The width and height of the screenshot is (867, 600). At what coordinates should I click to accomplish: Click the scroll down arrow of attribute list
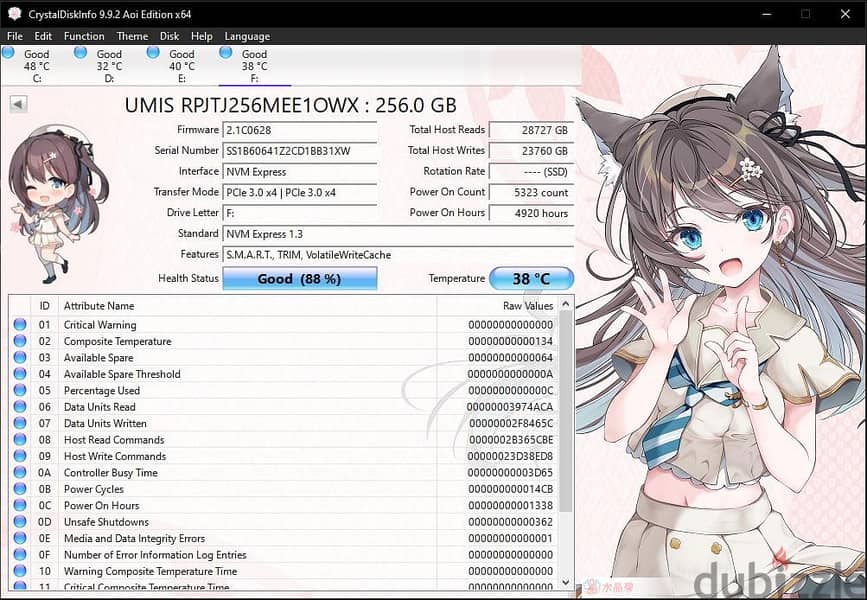[x=566, y=582]
